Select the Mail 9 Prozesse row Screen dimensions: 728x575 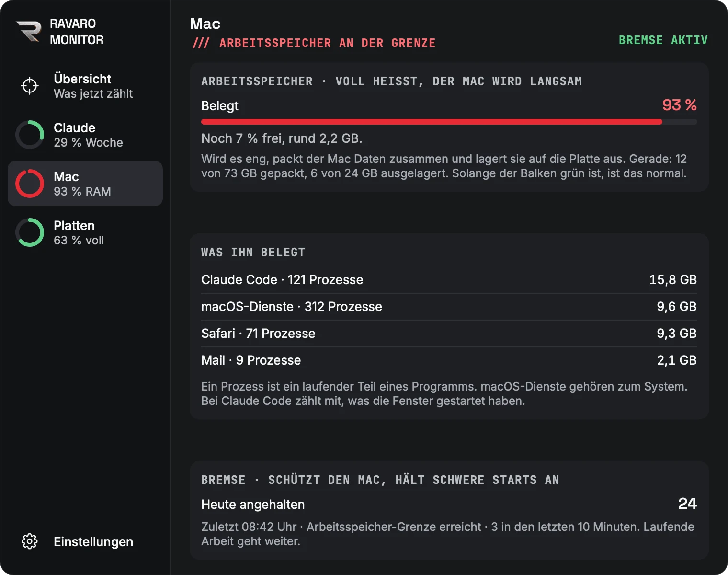coord(449,360)
